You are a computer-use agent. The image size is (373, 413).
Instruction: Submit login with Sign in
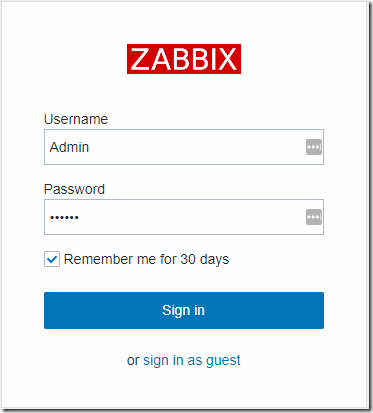tap(184, 310)
